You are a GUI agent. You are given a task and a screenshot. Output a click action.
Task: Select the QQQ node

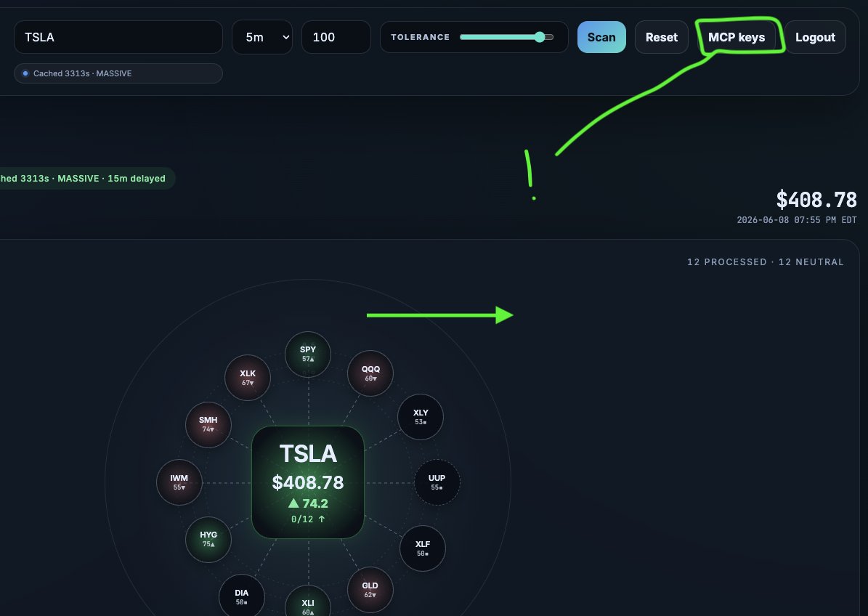click(370, 373)
